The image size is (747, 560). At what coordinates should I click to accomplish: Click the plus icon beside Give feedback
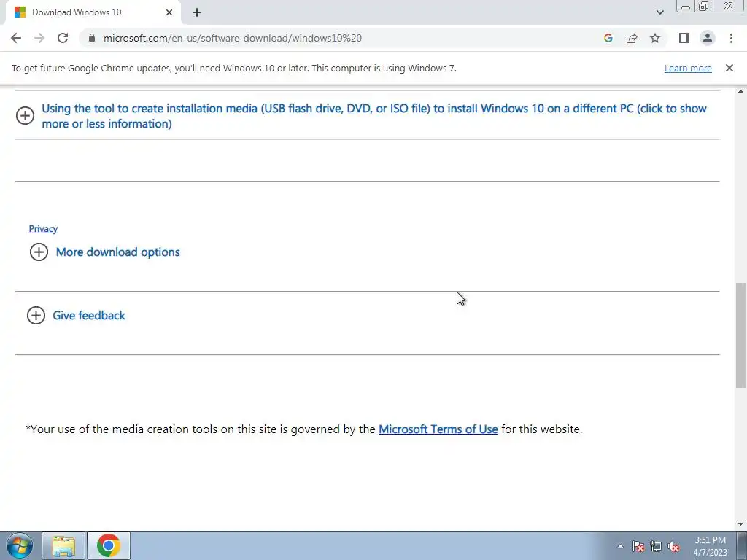(36, 315)
